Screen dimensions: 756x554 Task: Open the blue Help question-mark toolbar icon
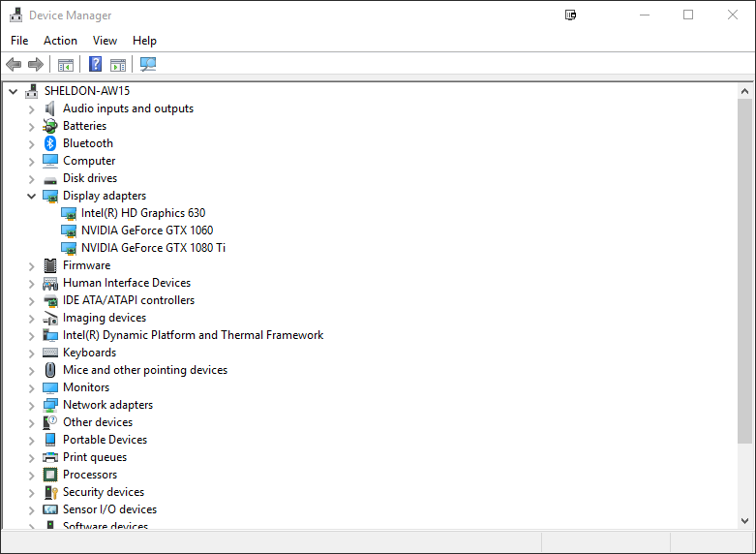pyautogui.click(x=96, y=64)
